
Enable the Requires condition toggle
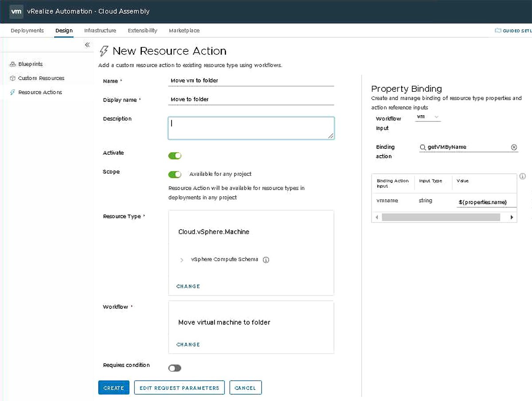click(x=174, y=368)
